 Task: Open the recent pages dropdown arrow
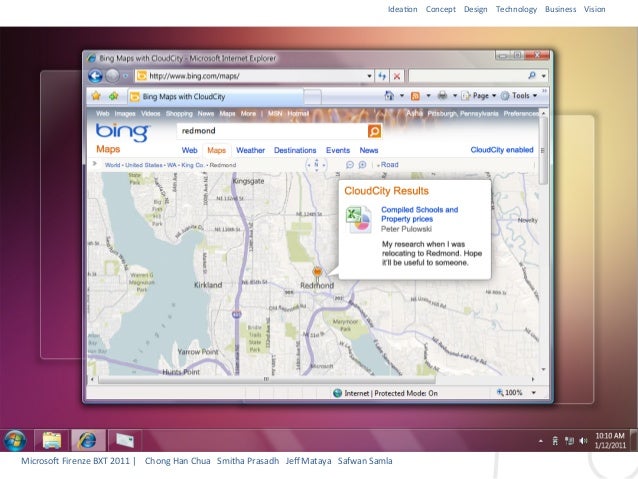[x=126, y=76]
